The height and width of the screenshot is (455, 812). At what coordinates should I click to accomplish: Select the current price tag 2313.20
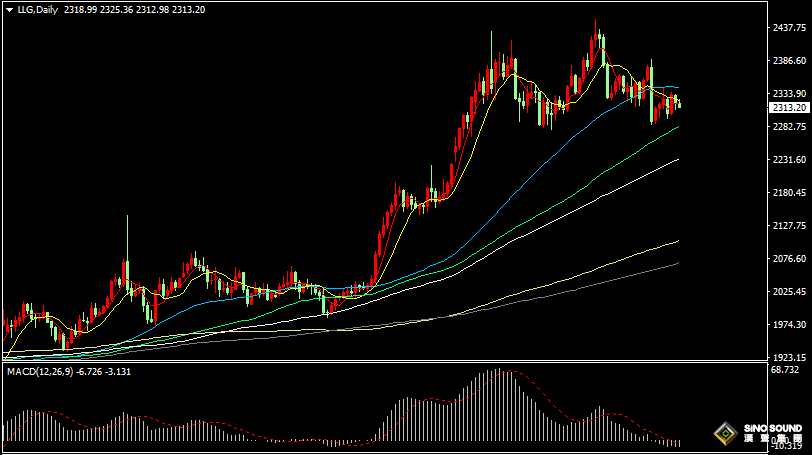(789, 107)
